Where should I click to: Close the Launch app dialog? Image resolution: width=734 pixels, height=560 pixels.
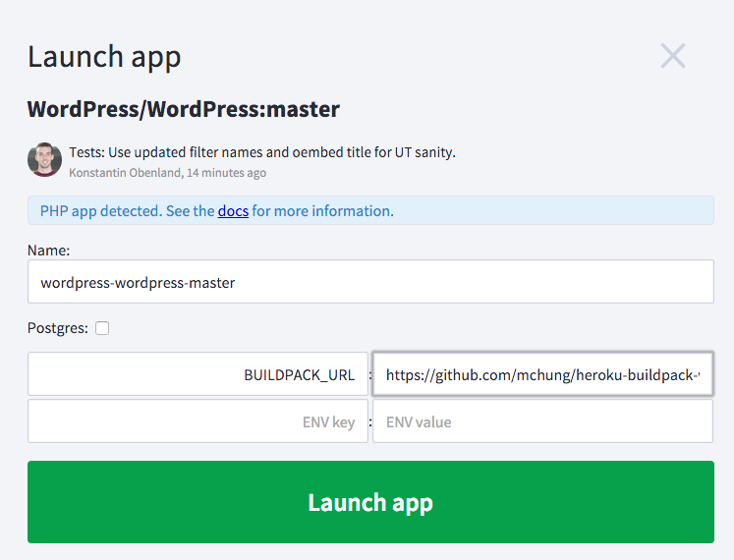click(673, 56)
